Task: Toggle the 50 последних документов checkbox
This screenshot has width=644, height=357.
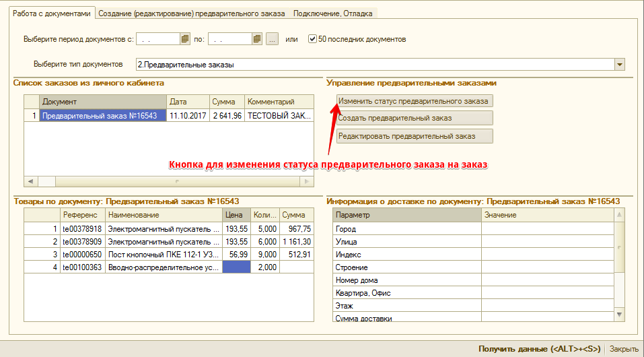Action: pyautogui.click(x=312, y=39)
